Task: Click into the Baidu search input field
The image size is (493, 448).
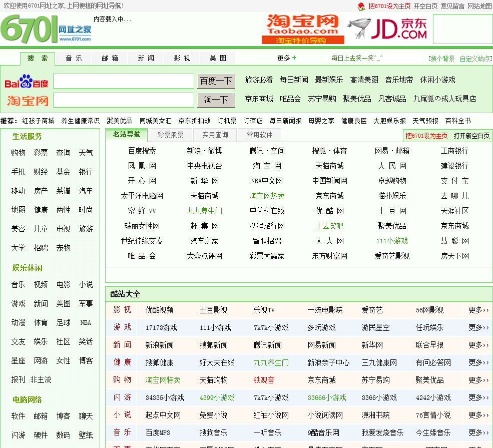Action: (x=123, y=81)
